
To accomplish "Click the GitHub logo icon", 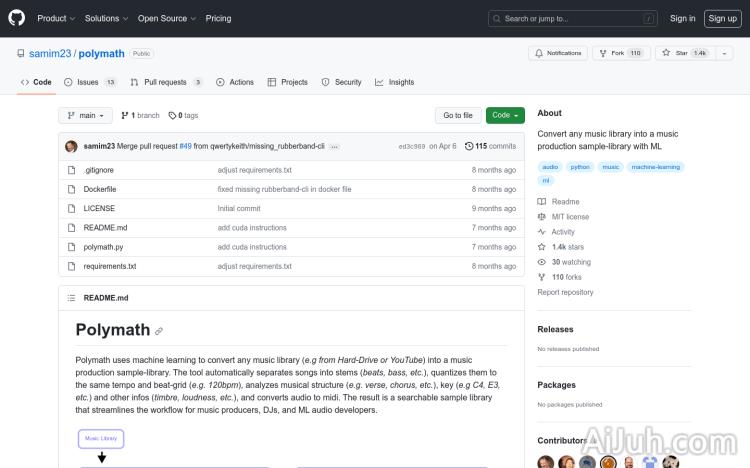I will click(18, 18).
